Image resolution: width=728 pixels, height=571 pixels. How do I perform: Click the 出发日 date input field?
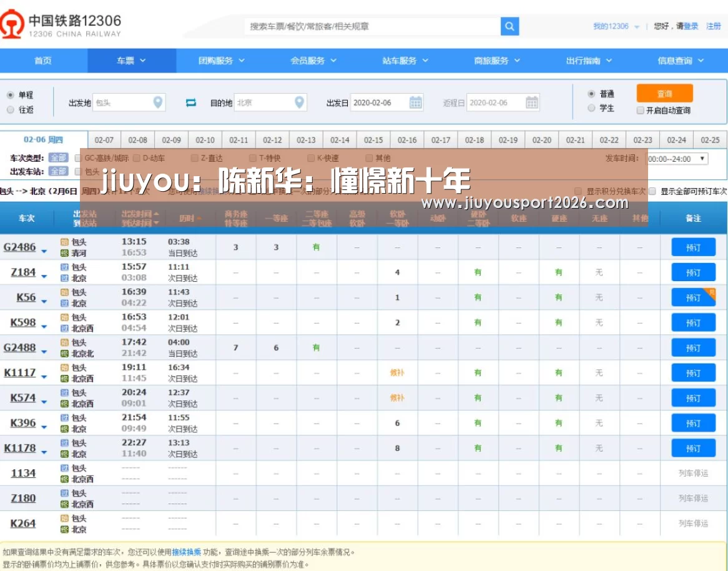pos(386,102)
